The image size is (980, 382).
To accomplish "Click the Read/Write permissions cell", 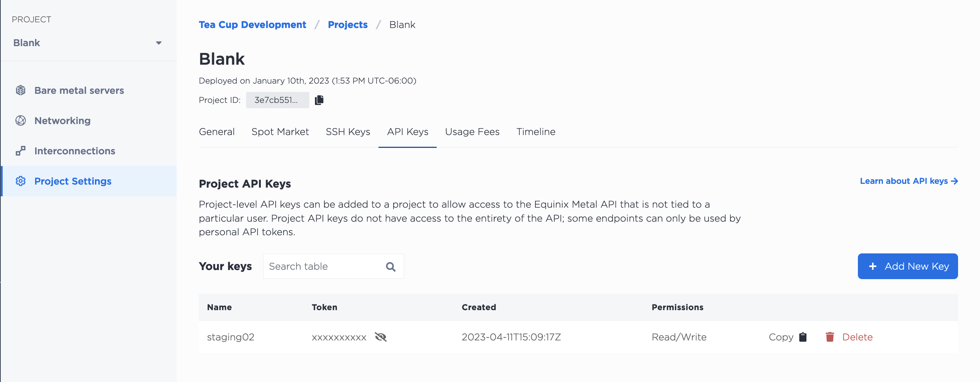I will point(679,337).
